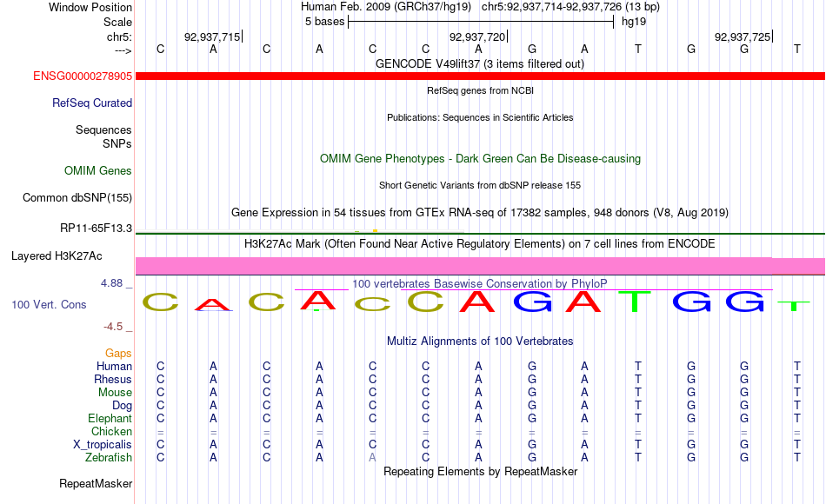Click the dark green GTEx RP11-65F13.3 line

(480, 233)
